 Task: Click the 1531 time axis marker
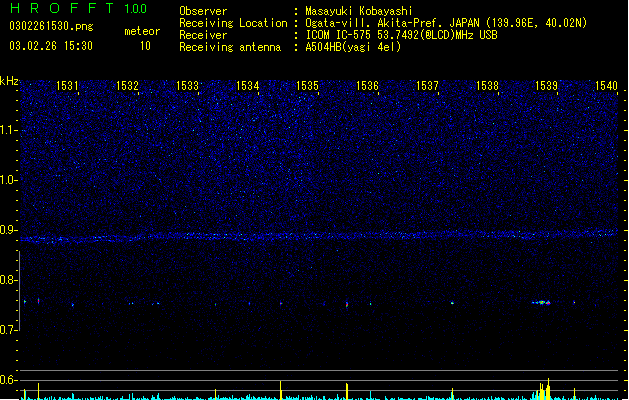point(67,86)
